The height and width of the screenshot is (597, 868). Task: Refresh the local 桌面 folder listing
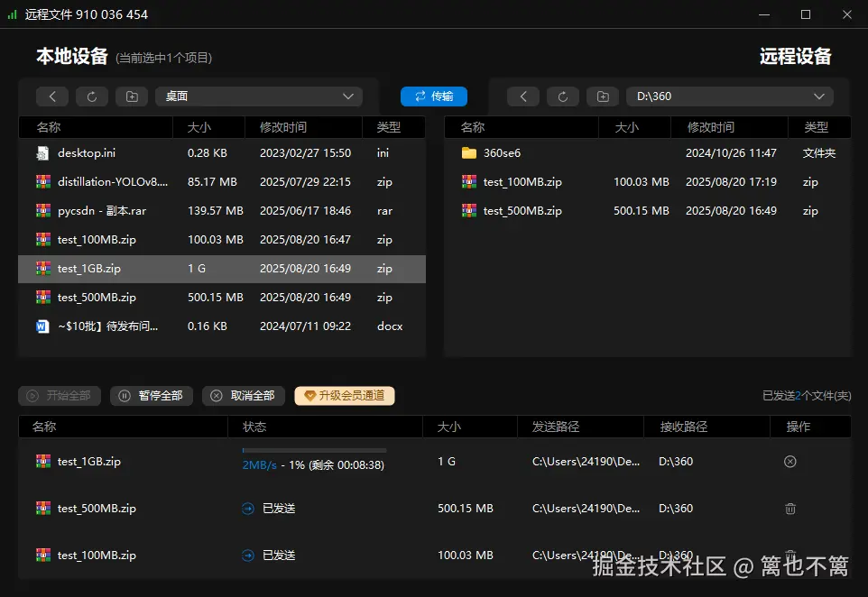point(92,96)
